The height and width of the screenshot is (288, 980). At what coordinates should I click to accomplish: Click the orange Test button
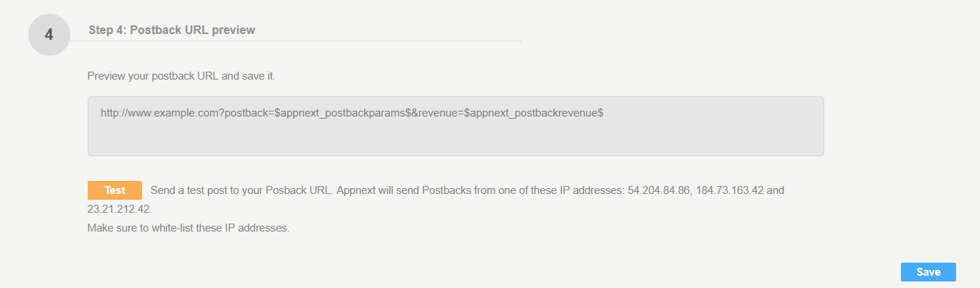click(115, 190)
